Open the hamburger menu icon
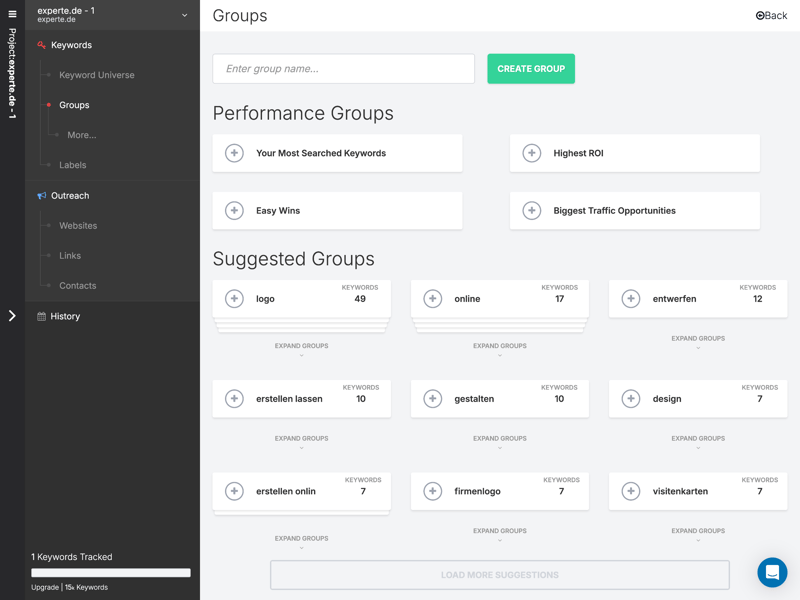 click(12, 14)
